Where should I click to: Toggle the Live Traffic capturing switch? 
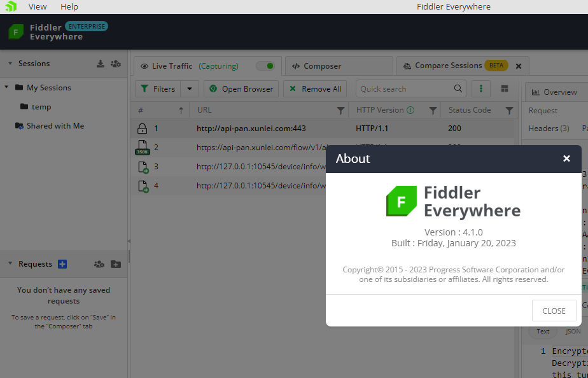265,65
